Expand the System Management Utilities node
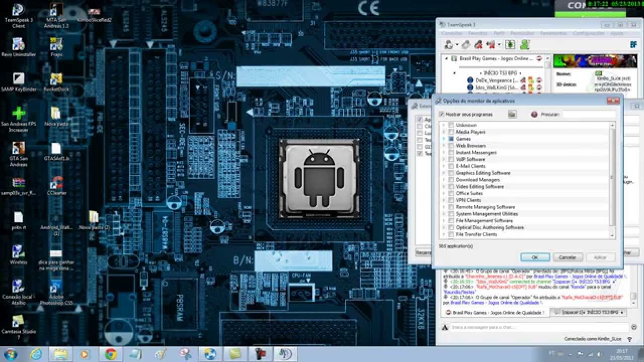Viewport: 644px width, 362px height. [x=444, y=214]
